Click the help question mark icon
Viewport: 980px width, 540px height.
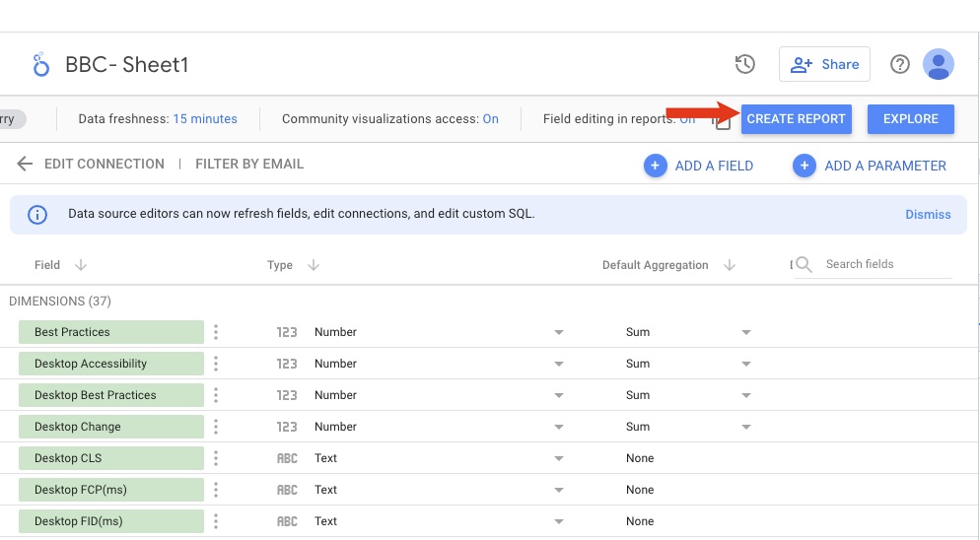[x=899, y=64]
